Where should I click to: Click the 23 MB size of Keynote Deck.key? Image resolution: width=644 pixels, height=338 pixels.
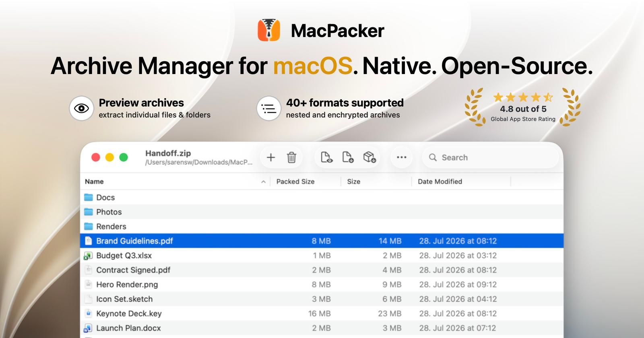click(390, 313)
